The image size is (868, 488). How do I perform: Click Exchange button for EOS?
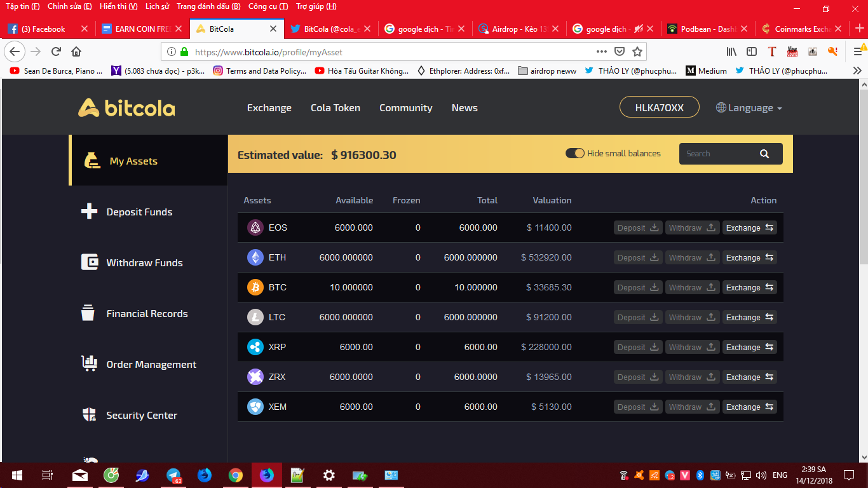point(750,227)
